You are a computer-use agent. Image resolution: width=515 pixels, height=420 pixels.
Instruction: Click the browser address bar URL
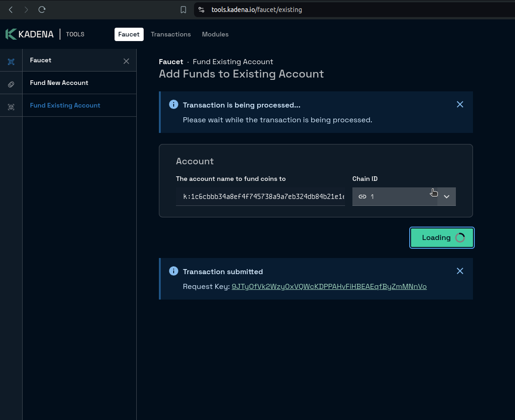[x=256, y=10]
